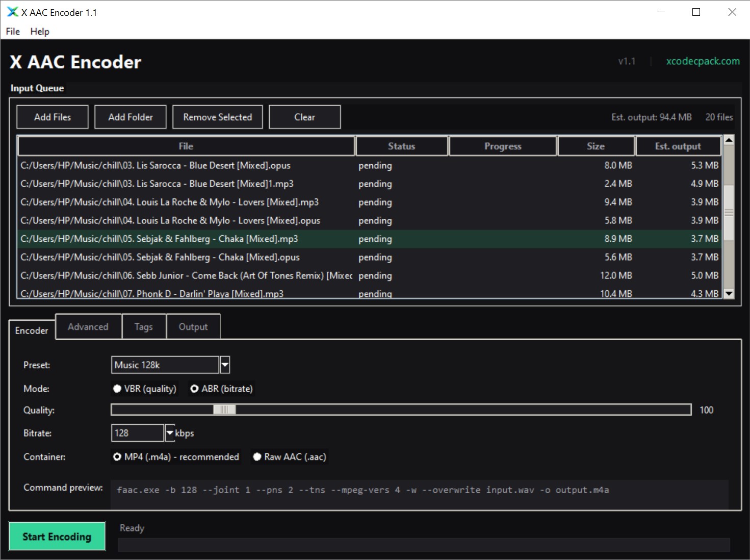Image resolution: width=750 pixels, height=560 pixels.
Task: Maximize the X AAC Encoder window
Action: [696, 12]
